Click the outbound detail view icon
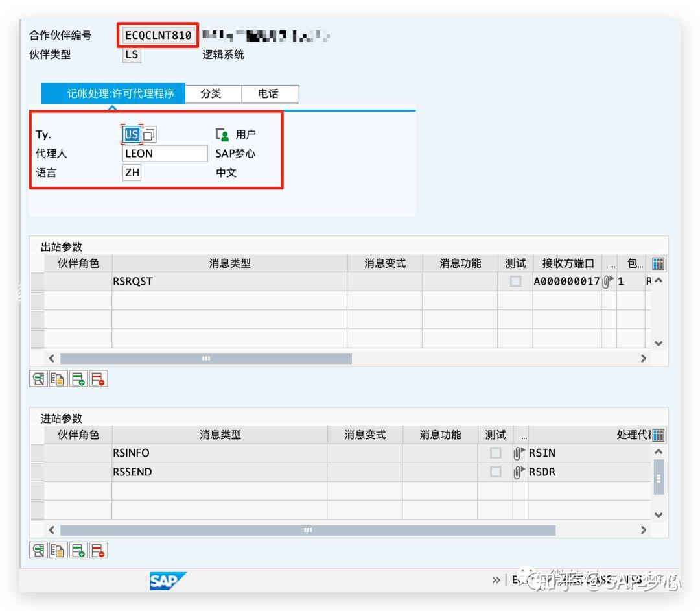This screenshot has height=611, width=700. coord(38,379)
